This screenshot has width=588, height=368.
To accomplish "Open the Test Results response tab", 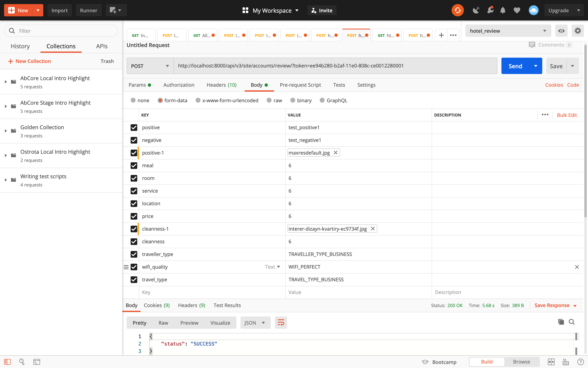I will (227, 305).
